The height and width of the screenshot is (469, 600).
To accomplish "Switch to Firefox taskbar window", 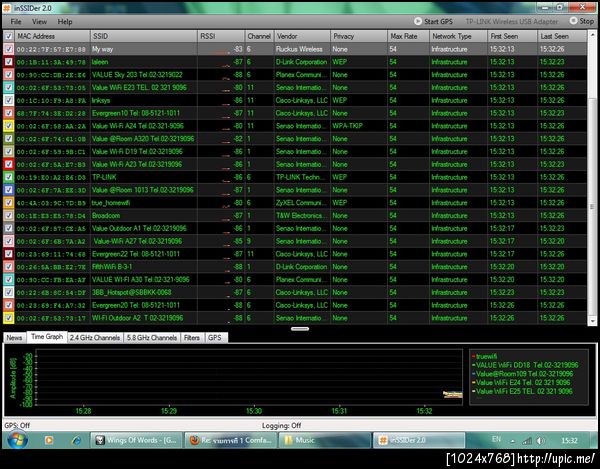I will [x=231, y=440].
